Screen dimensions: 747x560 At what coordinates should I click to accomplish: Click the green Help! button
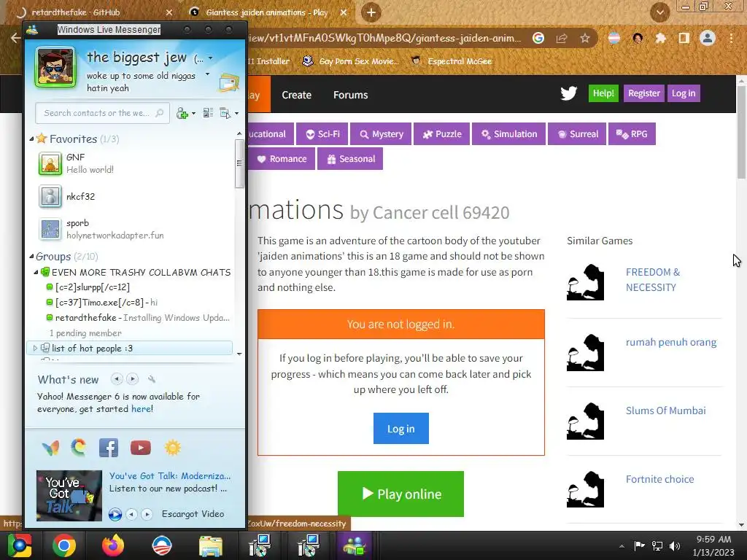tap(603, 93)
